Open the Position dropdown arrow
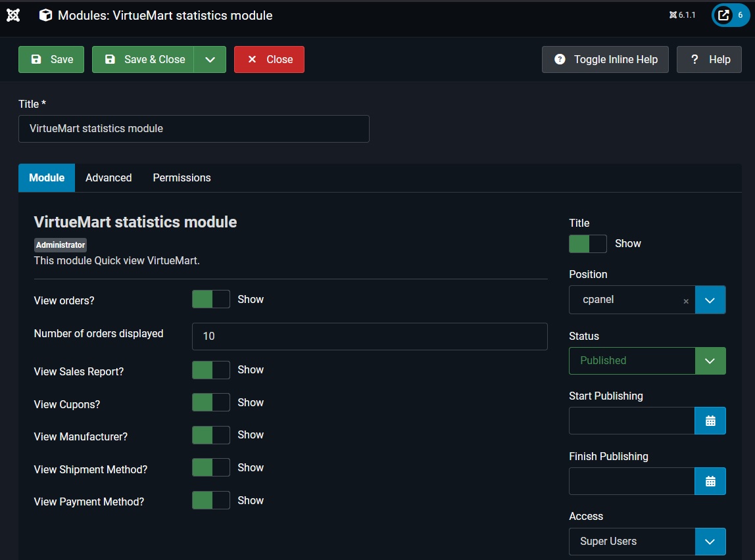The image size is (755, 560). coord(710,300)
